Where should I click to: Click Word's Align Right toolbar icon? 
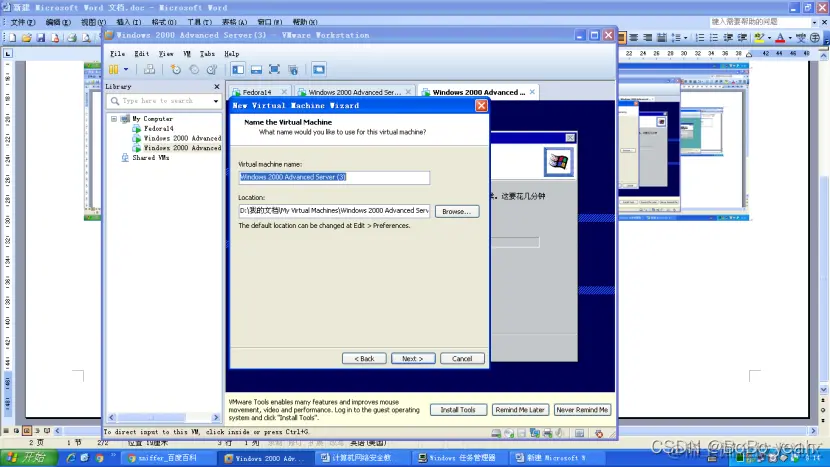pos(647,38)
